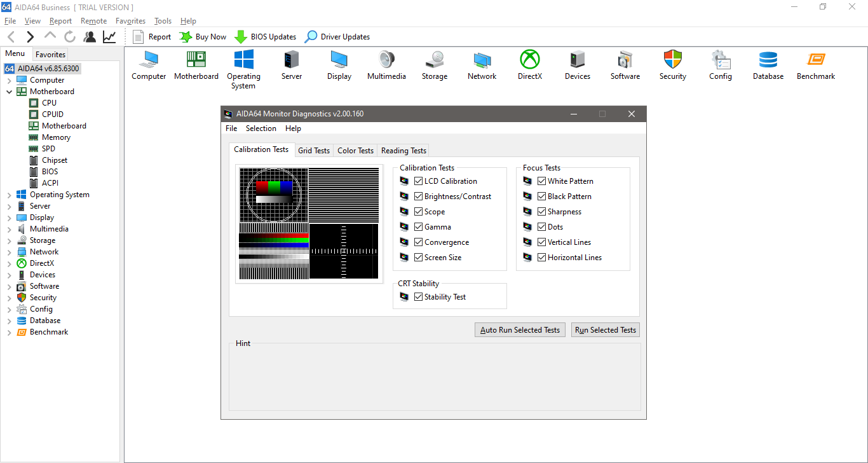Open the Tools menu in AIDA64
Image resolution: width=868 pixels, height=463 pixels.
(x=163, y=21)
